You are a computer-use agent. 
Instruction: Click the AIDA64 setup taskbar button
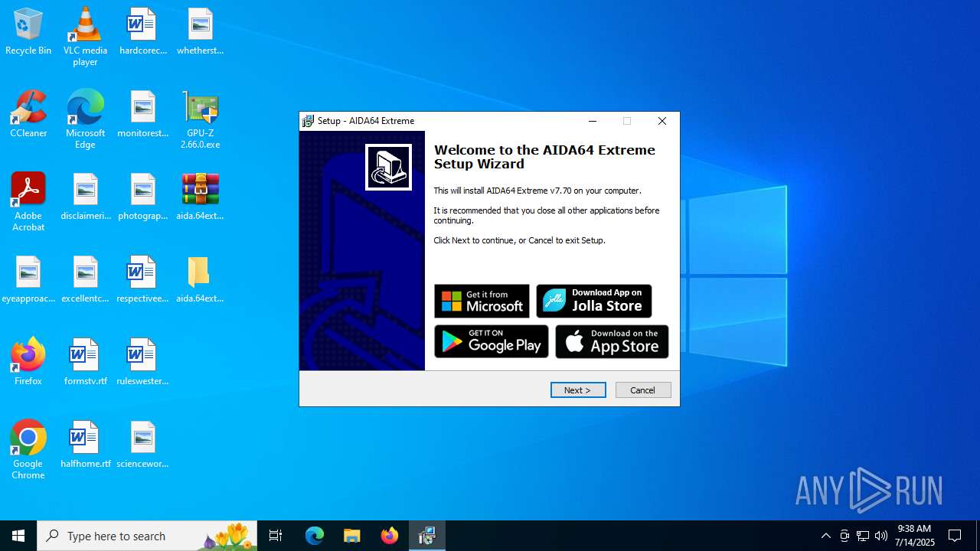[x=427, y=536]
